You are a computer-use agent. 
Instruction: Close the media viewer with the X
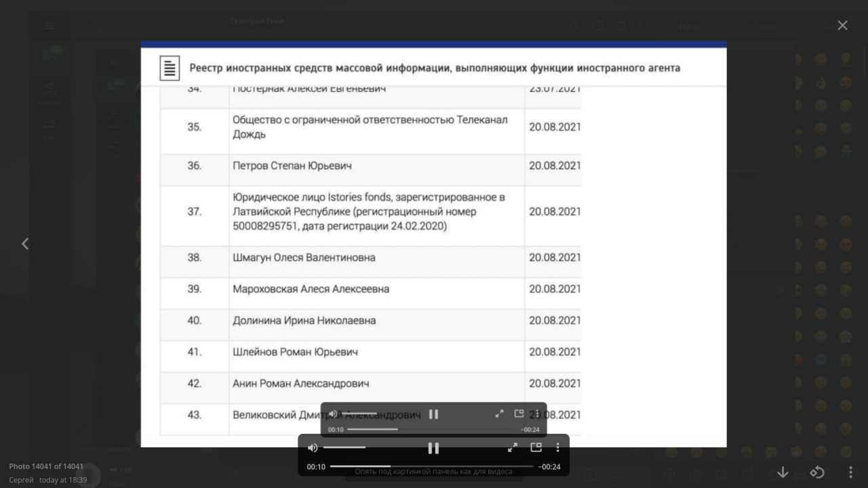point(842,25)
